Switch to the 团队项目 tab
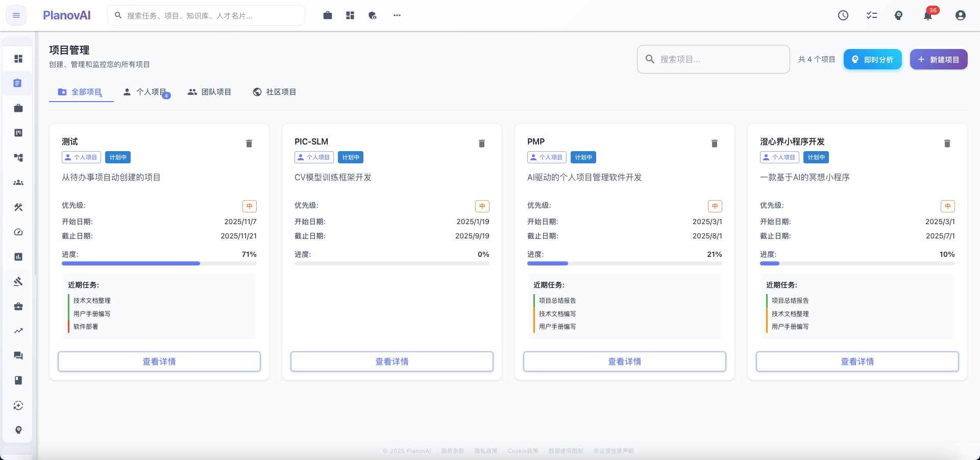Screen dimensions: 980x460 tap(209, 92)
